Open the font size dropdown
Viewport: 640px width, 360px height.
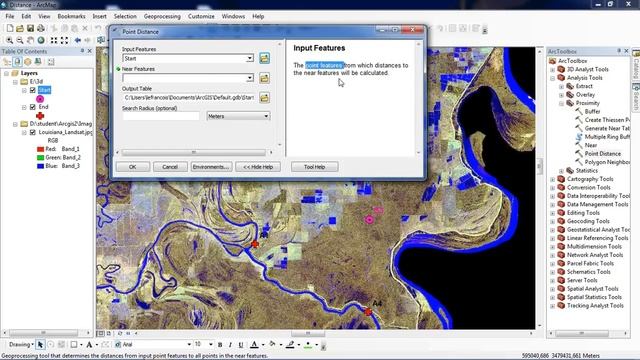tap(211, 345)
